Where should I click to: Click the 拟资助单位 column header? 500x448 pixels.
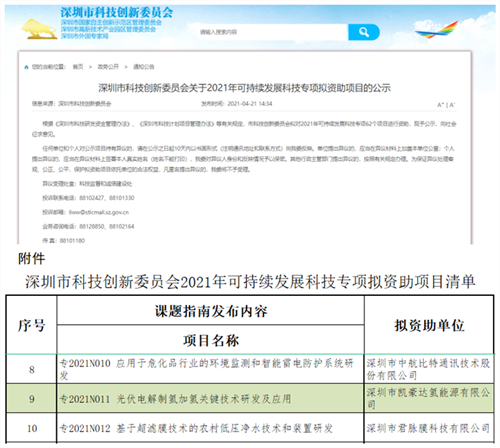tap(429, 325)
